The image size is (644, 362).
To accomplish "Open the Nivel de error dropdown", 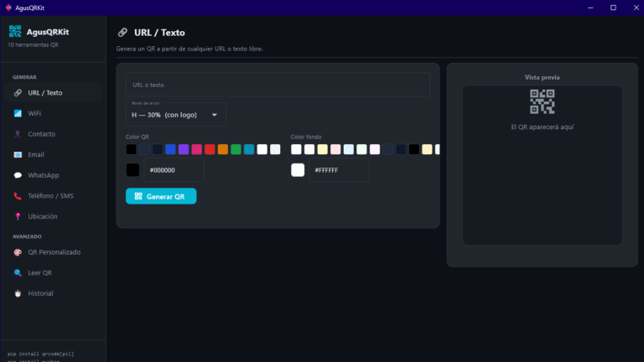I will (x=176, y=115).
